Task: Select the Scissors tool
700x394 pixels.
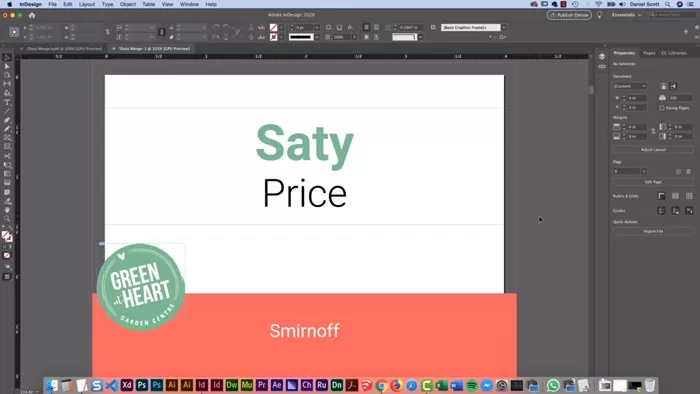Action: point(7,156)
